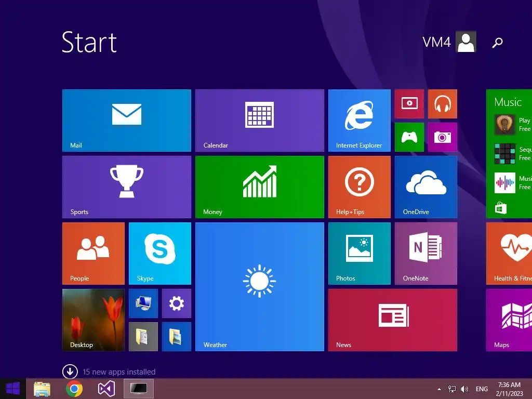Open the PC settings gear tile

177,303
